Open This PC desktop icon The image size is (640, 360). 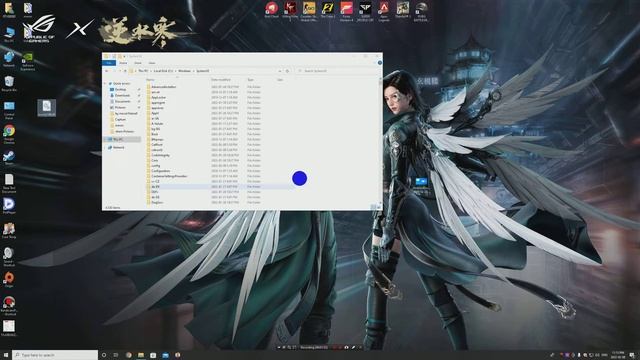(9, 34)
